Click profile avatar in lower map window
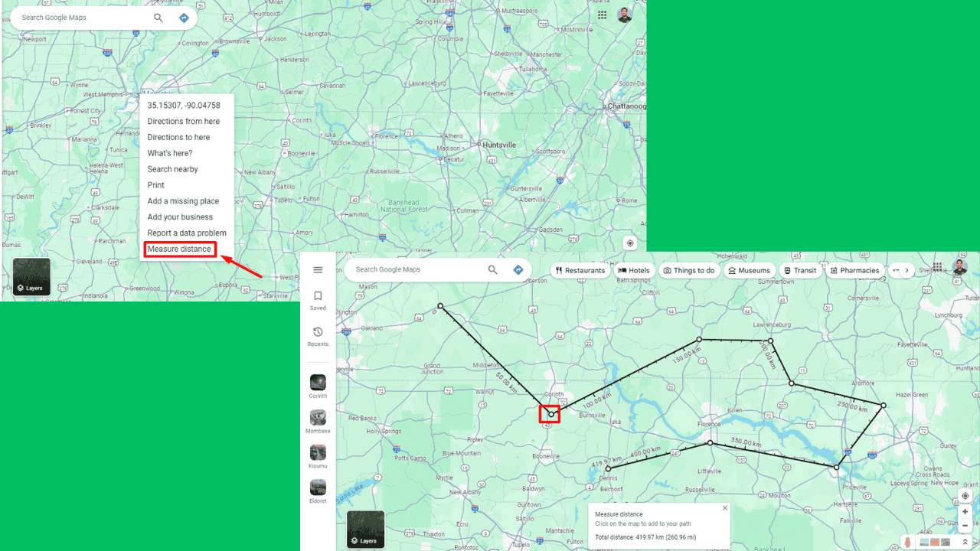 pyautogui.click(x=960, y=267)
